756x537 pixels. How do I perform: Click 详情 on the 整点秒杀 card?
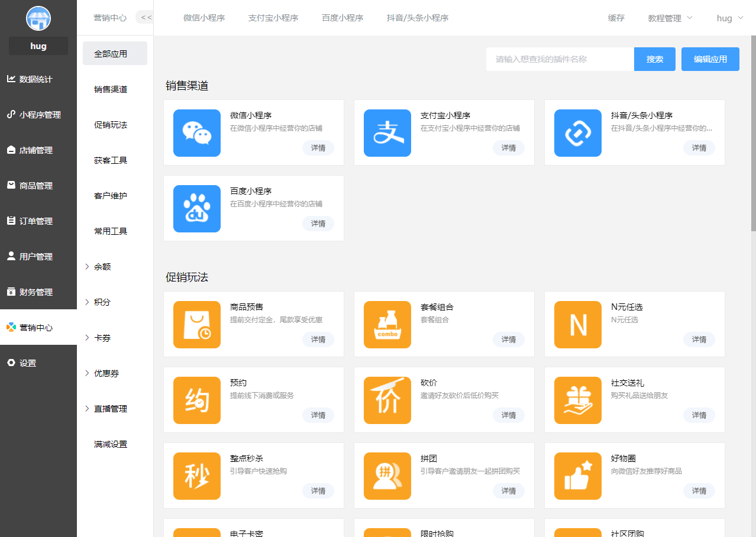pyautogui.click(x=318, y=491)
